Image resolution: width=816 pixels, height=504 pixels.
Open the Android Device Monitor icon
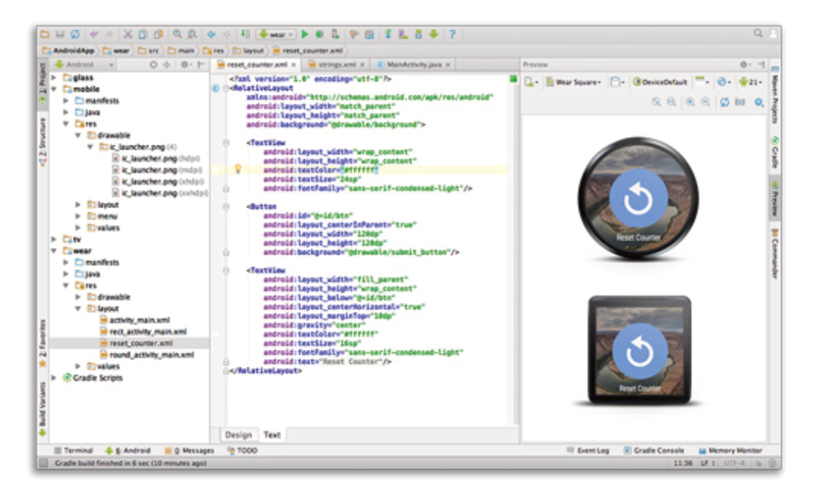pyautogui.click(x=434, y=35)
